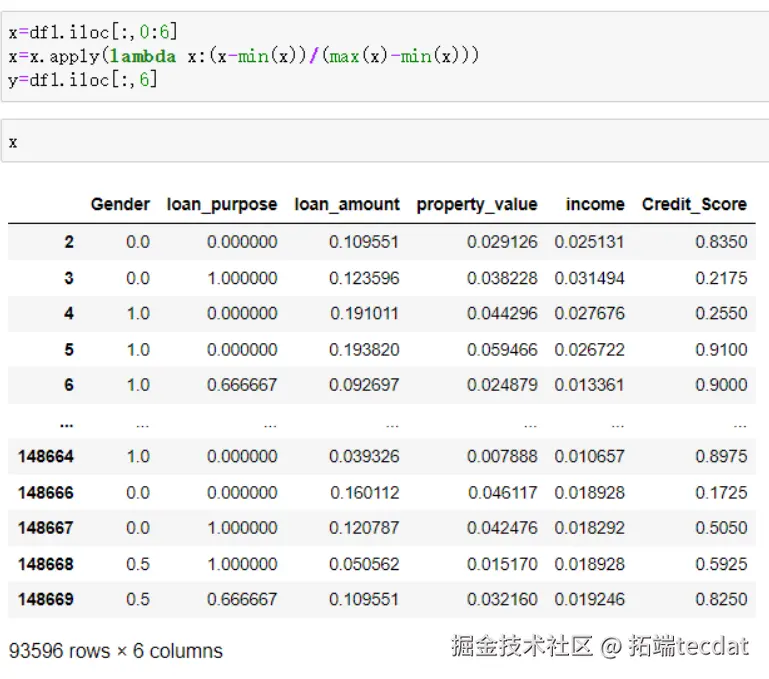This screenshot has height=679, width=769.
Task: Click Credit_Score value 0.5925
Action: [x=721, y=565]
